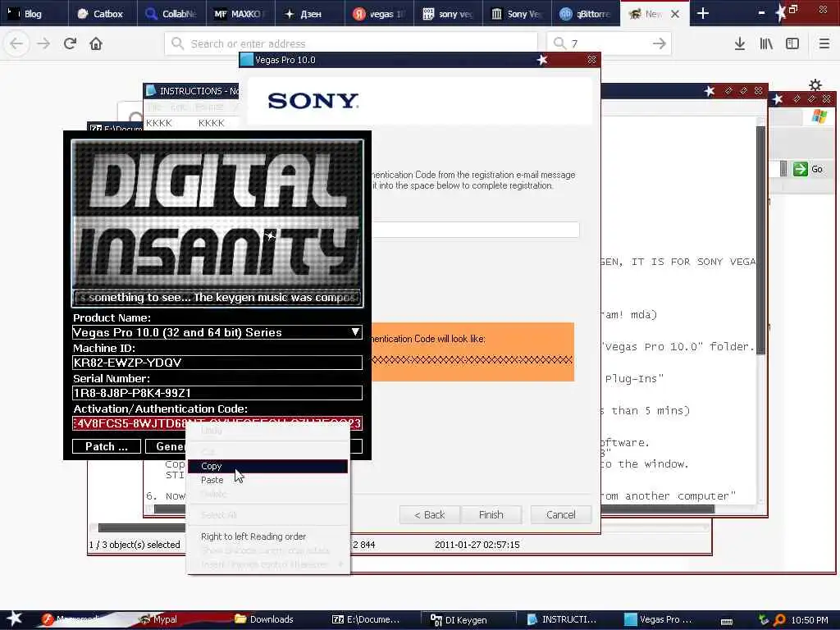Click Finish in Vegas Pro dialog
840x630 pixels.
491,514
